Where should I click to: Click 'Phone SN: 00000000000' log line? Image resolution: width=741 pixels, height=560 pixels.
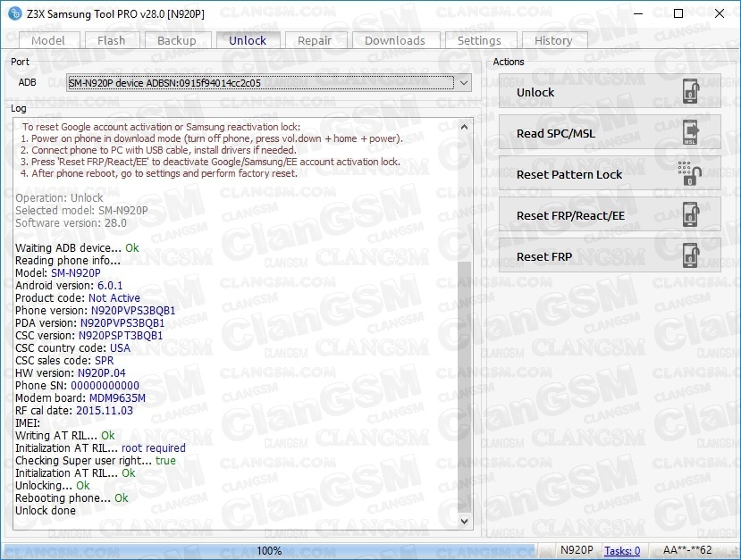pyautogui.click(x=77, y=386)
